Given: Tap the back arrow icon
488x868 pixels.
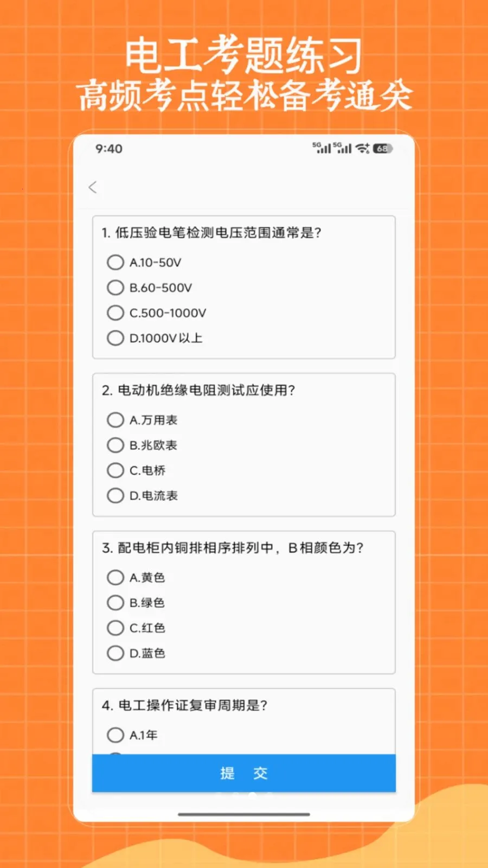Looking at the screenshot, I should [93, 187].
